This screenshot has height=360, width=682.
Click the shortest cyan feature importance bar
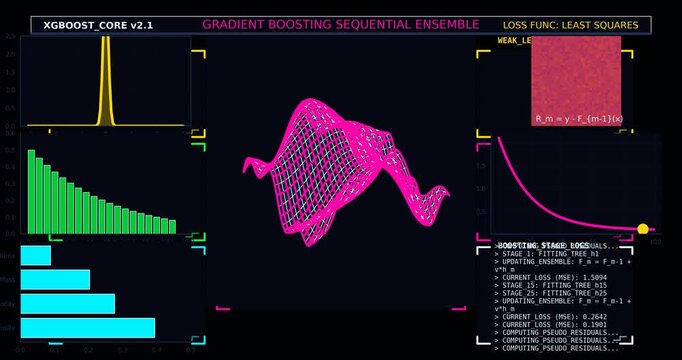(x=36, y=255)
